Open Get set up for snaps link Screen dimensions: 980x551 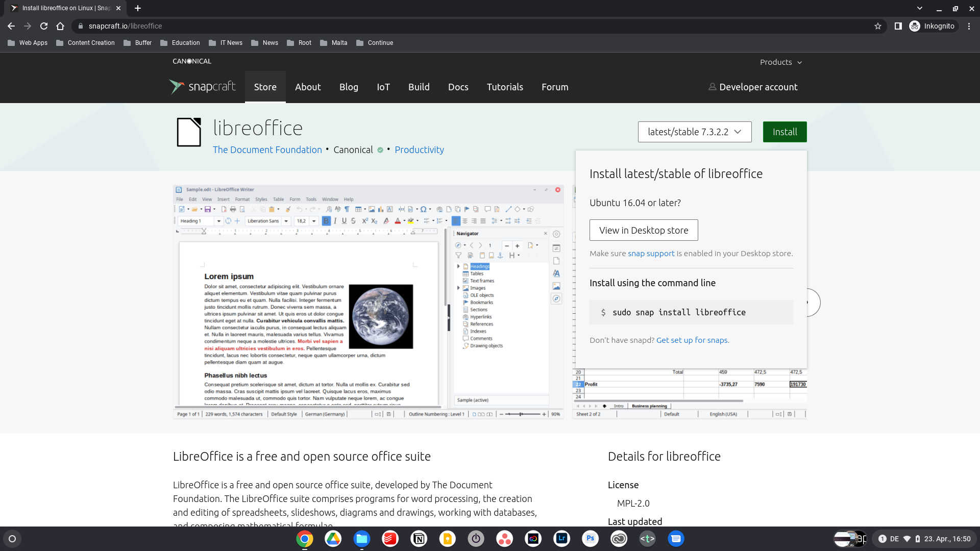(x=692, y=340)
